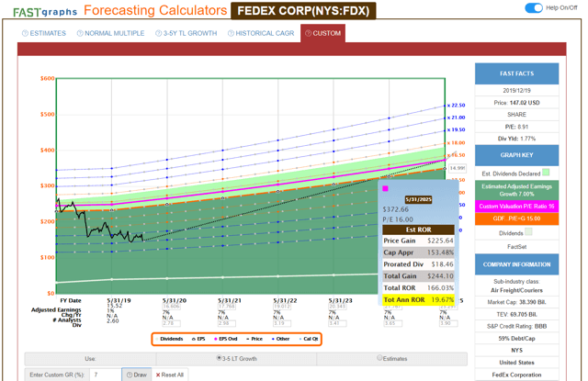Click the Reset All button
Image resolution: width=588 pixels, height=381 pixels.
coord(169,375)
